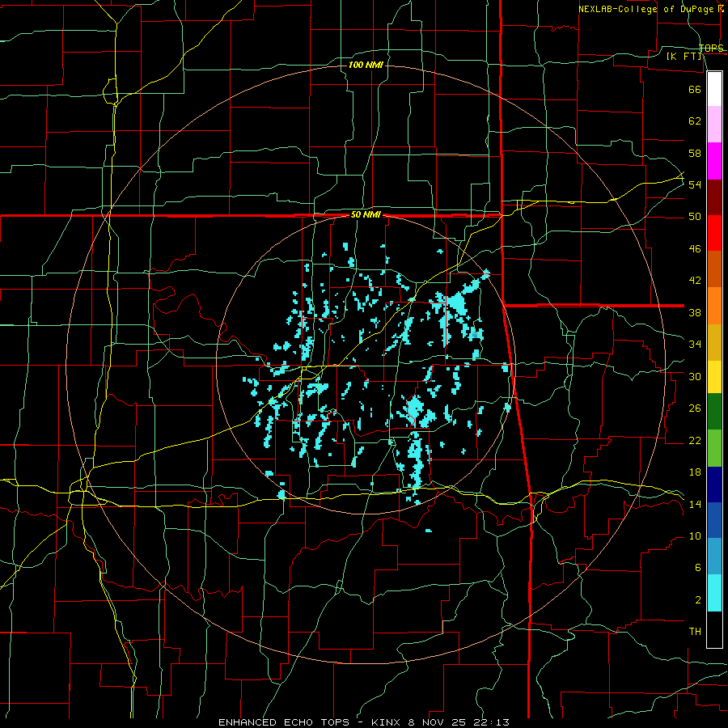Click the white swatch in the tops legend
Image resolution: width=728 pixels, height=728 pixels.
[714, 89]
